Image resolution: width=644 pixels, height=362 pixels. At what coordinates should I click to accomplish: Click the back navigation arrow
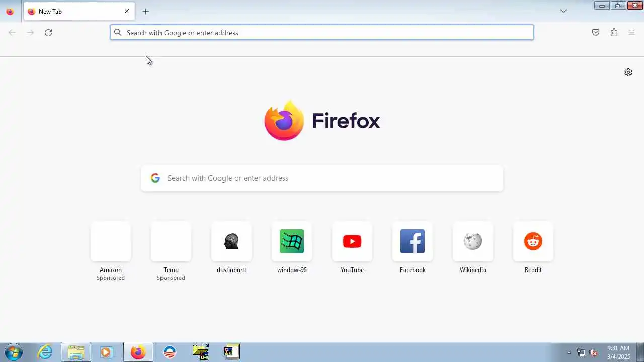12,33
